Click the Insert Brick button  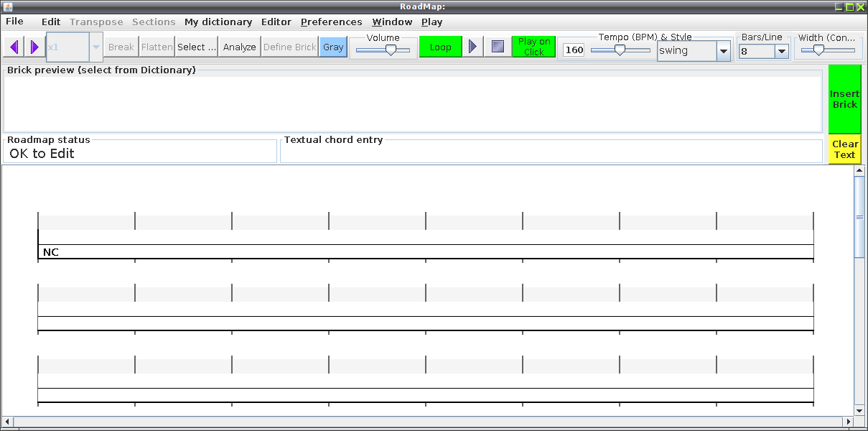(845, 99)
